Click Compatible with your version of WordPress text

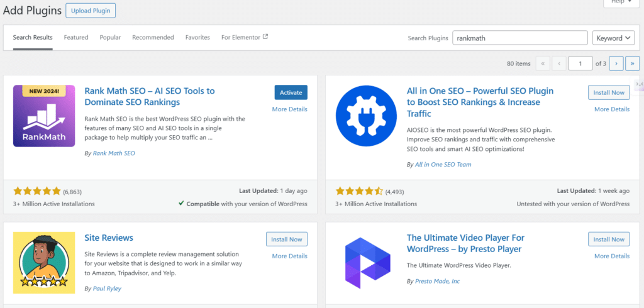click(247, 204)
